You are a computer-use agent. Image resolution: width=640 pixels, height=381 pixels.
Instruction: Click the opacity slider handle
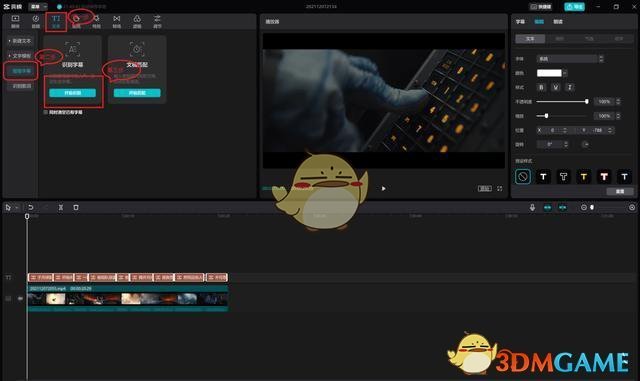[x=587, y=101]
